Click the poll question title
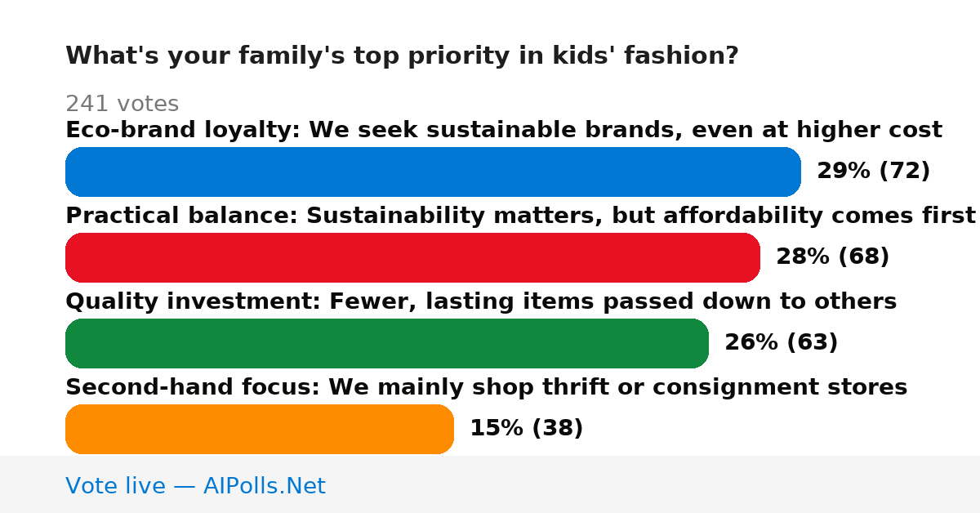Viewport: 980px width, 513px height. (x=402, y=56)
